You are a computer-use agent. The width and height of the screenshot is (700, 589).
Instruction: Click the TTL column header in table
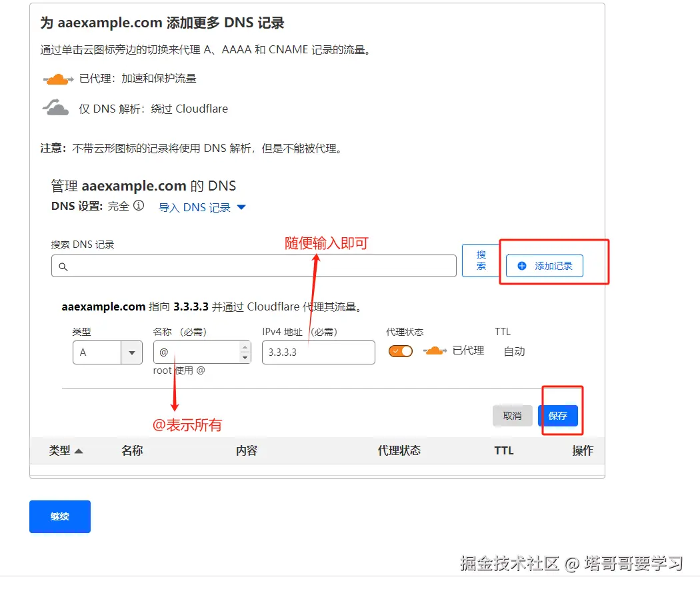click(504, 450)
